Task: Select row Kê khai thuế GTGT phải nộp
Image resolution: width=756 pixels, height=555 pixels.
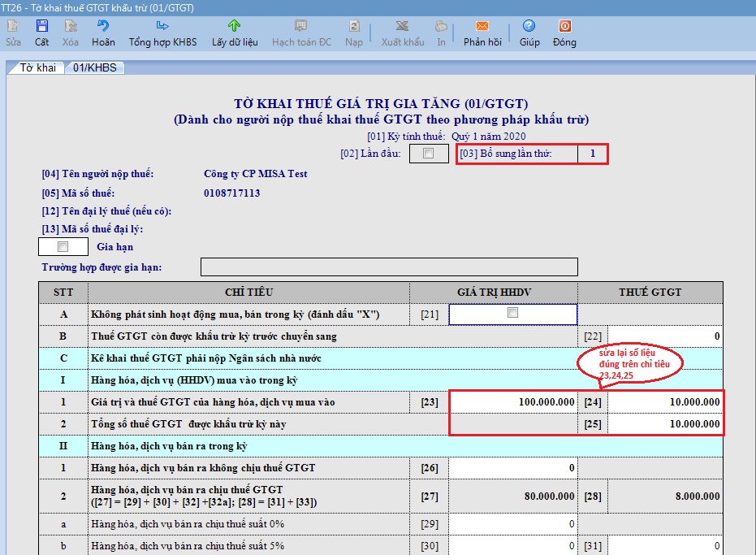Action: (381, 358)
